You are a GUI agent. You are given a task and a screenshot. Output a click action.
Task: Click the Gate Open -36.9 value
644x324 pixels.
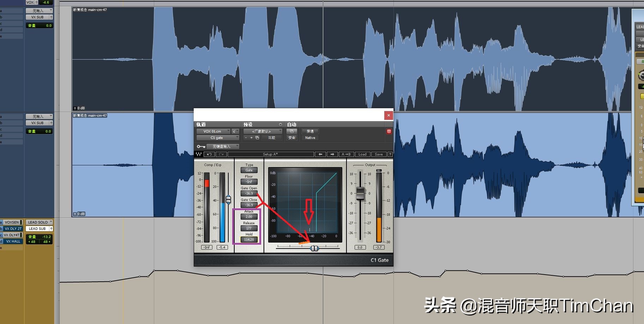point(249,193)
